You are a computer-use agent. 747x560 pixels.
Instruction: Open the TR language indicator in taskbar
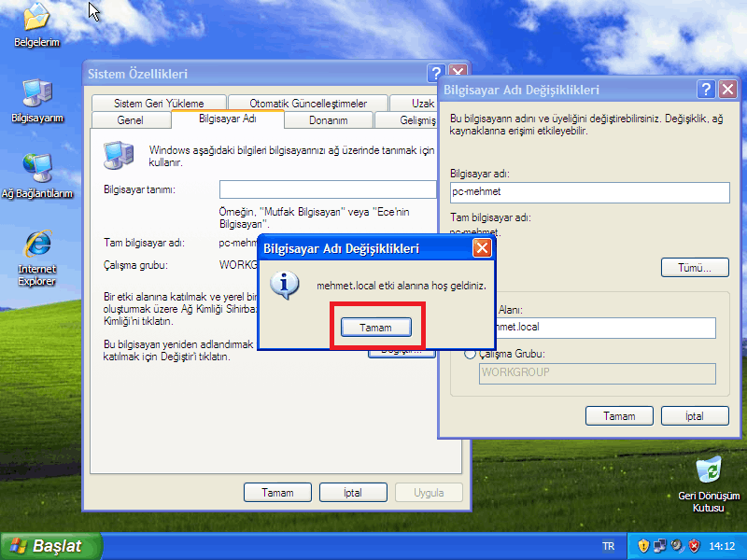[609, 546]
